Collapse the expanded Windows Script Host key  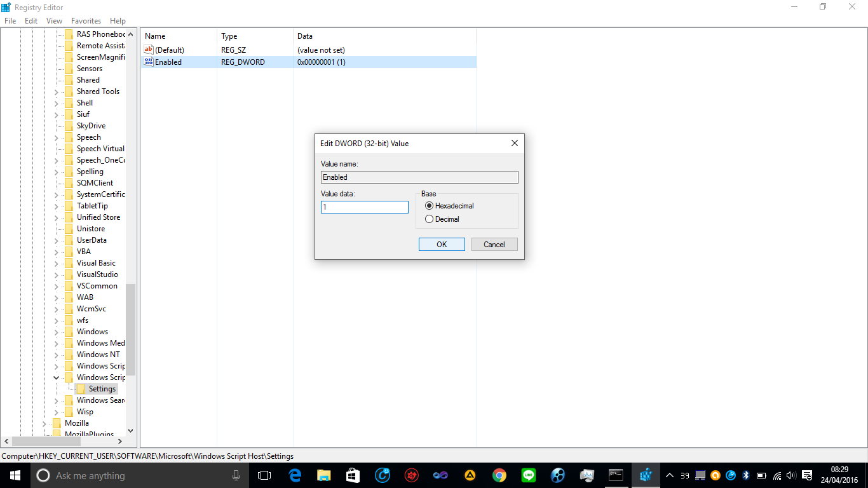[x=56, y=377]
